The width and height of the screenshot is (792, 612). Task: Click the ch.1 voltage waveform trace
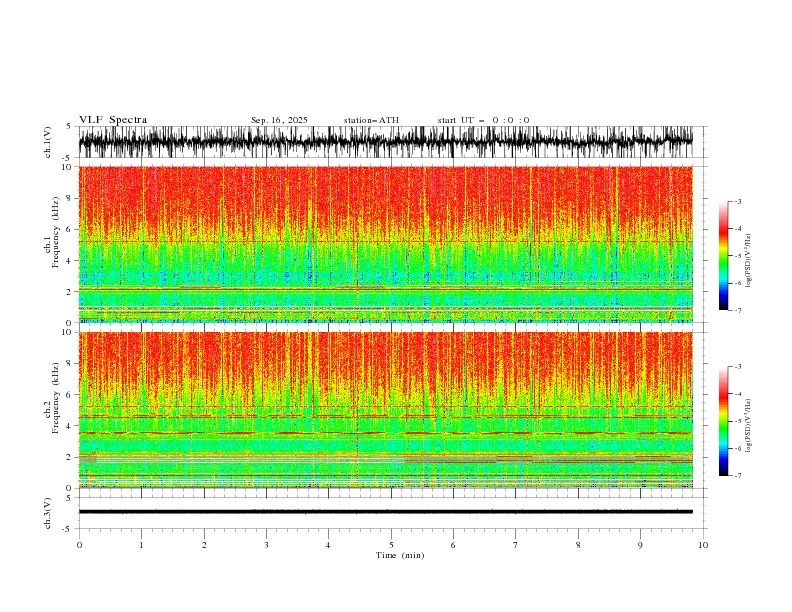[386, 141]
